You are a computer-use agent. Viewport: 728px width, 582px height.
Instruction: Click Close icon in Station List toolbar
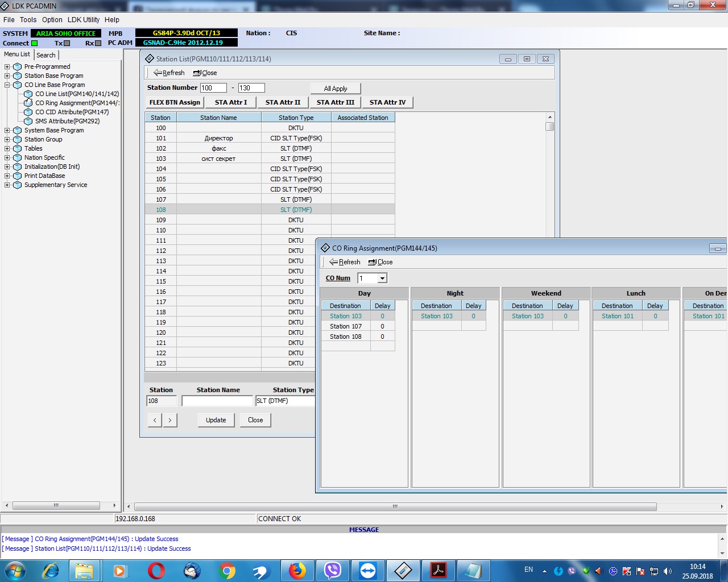coord(197,73)
